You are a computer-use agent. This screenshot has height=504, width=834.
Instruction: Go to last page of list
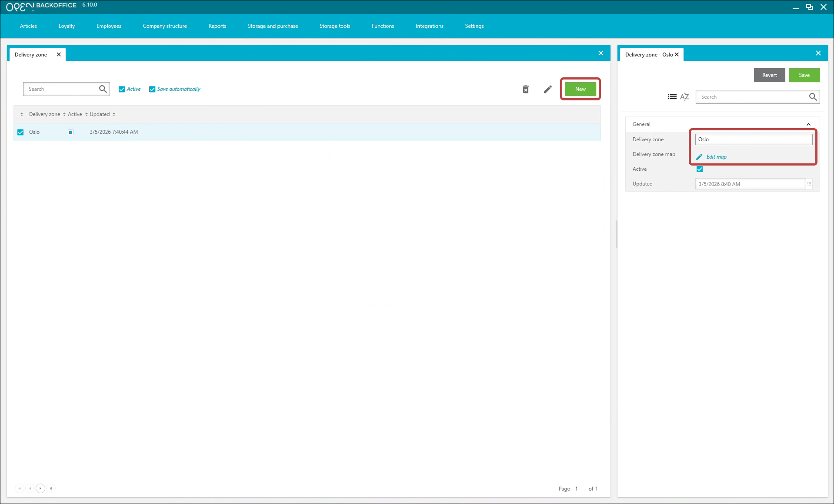point(51,488)
